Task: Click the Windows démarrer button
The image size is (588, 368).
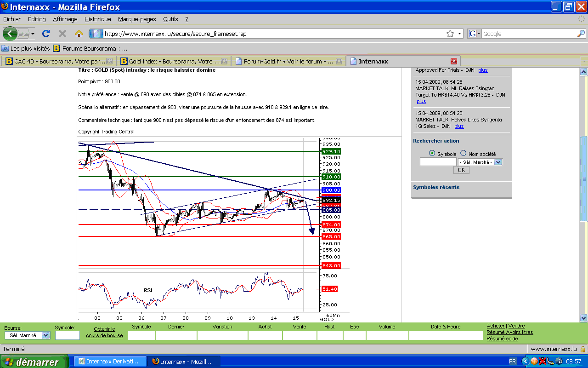Action: 34,362
